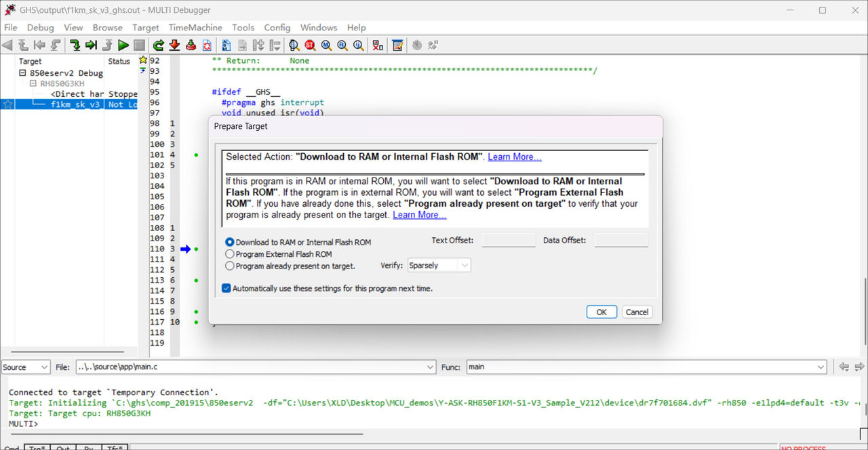Click OK in Prepare Target dialog

pos(601,312)
